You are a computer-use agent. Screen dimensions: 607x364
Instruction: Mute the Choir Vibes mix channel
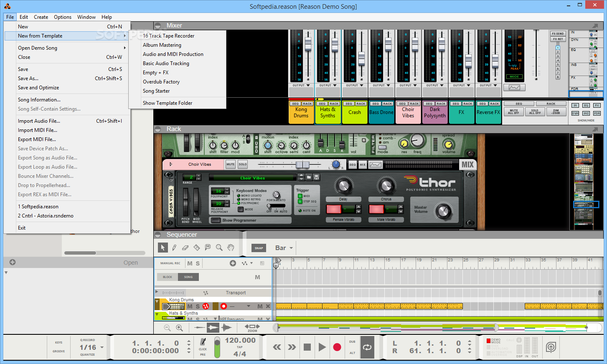coord(231,164)
